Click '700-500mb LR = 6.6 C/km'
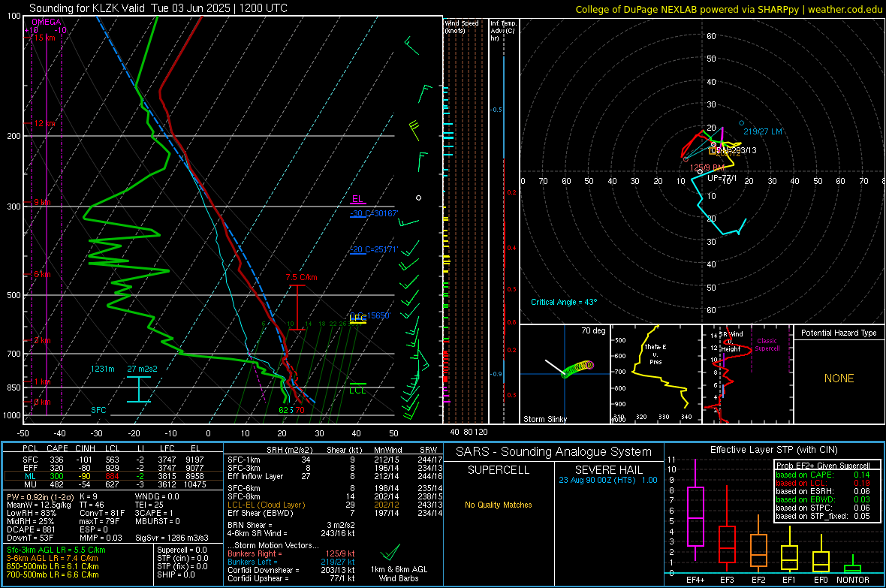This screenshot has width=886, height=588. pyautogui.click(x=53, y=574)
